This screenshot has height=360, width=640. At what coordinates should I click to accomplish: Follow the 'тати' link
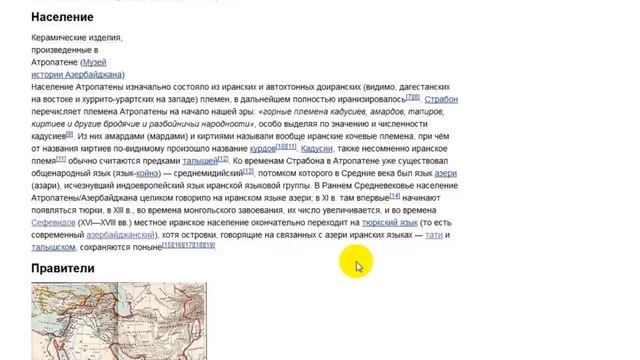pos(434,235)
